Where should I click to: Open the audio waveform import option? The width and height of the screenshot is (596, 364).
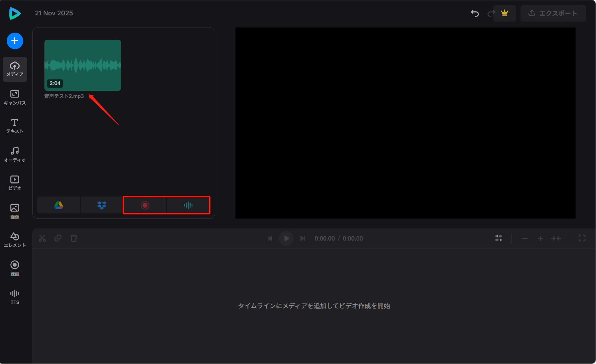point(188,205)
